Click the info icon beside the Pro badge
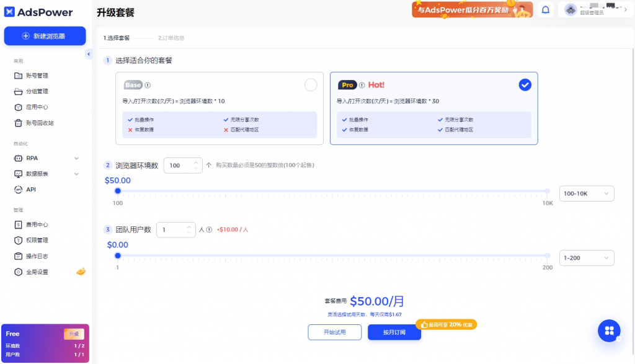Screen dimensions: 635x364 [362, 85]
